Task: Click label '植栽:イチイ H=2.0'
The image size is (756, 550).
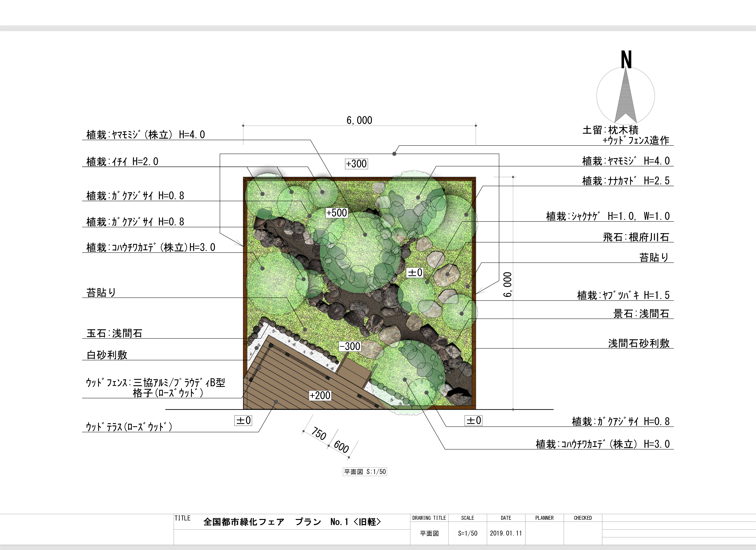Action: pyautogui.click(x=122, y=162)
